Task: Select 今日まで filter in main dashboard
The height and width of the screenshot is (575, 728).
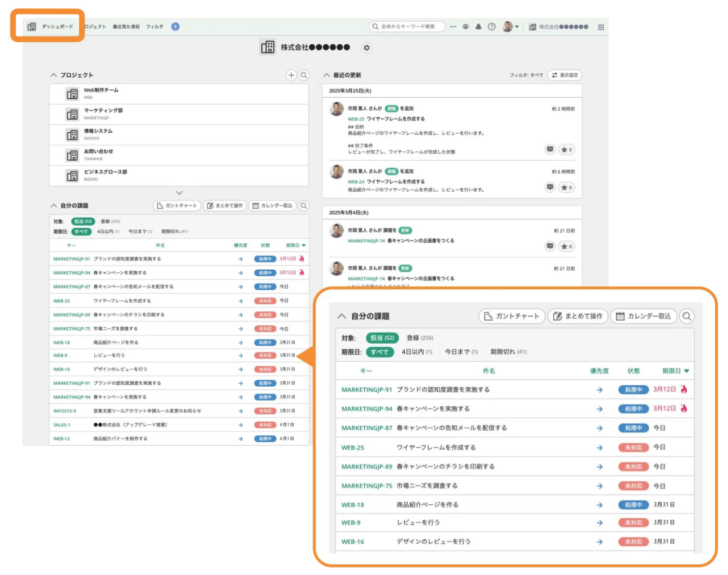Action: click(140, 231)
